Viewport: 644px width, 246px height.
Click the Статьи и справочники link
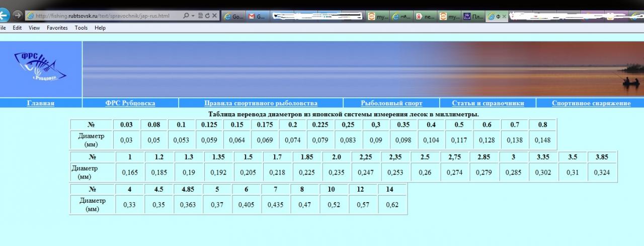pos(488,103)
